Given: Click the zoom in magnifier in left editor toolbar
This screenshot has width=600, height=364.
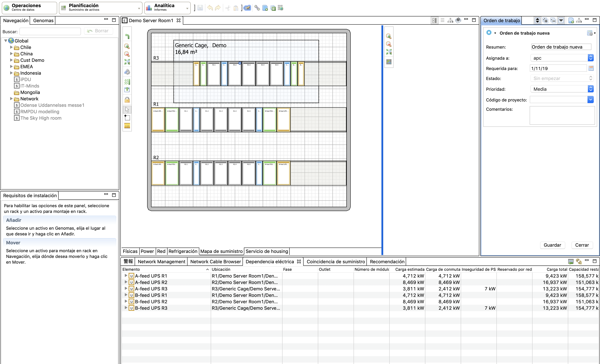Looking at the screenshot, I should [x=127, y=46].
